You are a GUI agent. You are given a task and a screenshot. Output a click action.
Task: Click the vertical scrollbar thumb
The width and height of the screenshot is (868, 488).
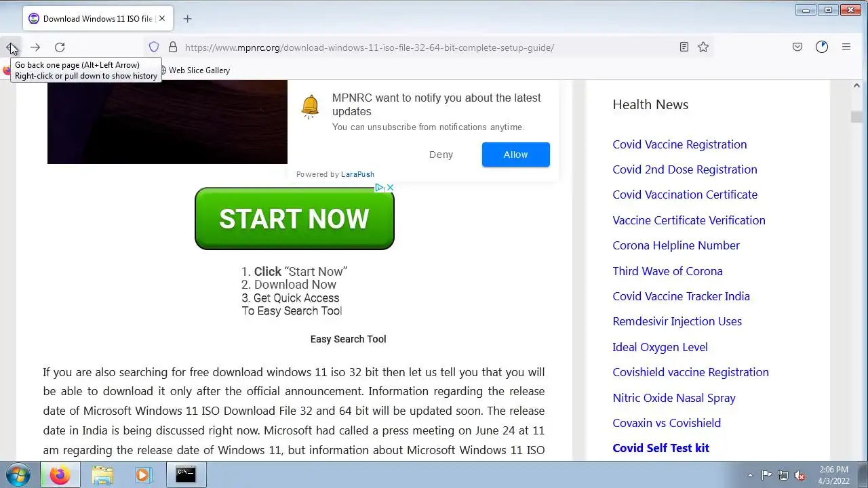[x=857, y=117]
